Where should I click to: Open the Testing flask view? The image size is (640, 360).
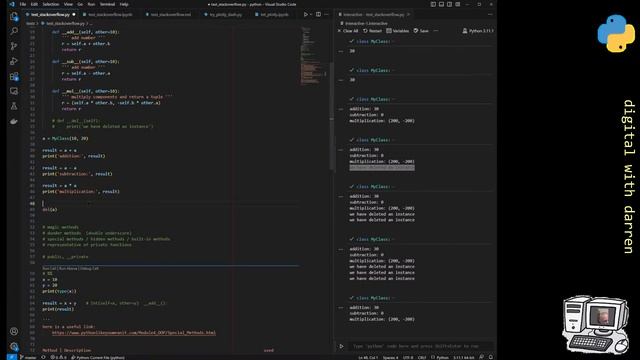(14, 106)
